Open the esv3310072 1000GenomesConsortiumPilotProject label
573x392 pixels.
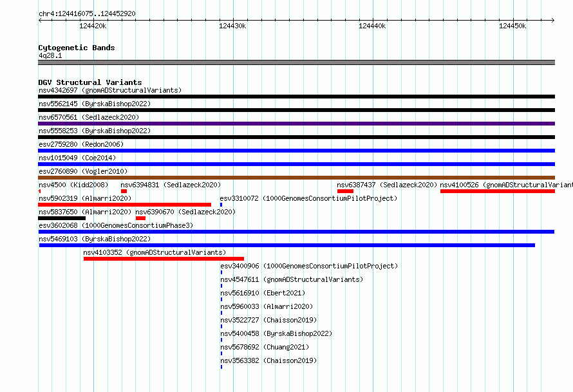(x=308, y=198)
